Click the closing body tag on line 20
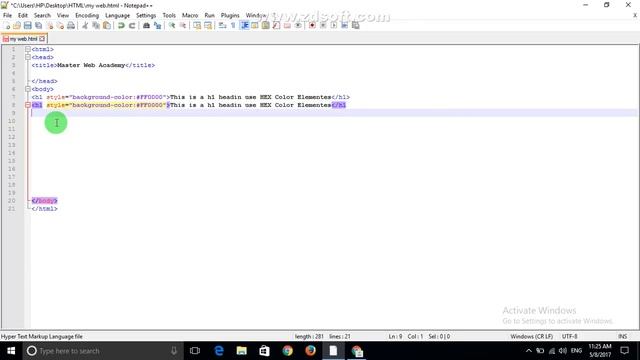The image size is (640, 360). tap(44, 200)
